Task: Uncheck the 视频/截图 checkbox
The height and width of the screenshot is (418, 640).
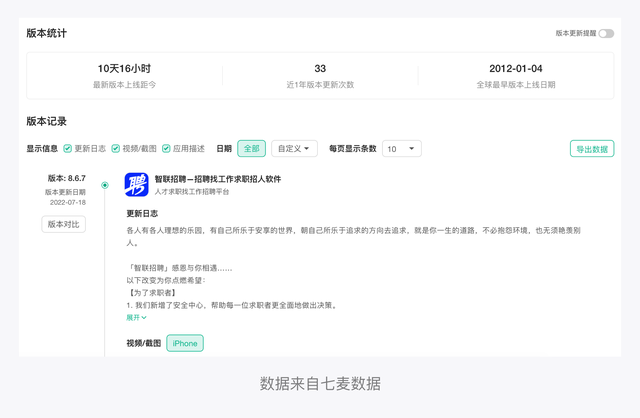Action: (x=116, y=149)
